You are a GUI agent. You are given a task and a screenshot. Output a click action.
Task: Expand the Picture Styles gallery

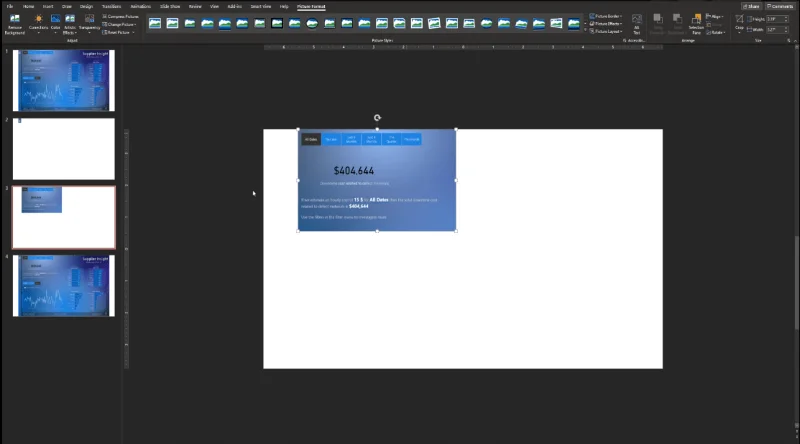tap(585, 31)
